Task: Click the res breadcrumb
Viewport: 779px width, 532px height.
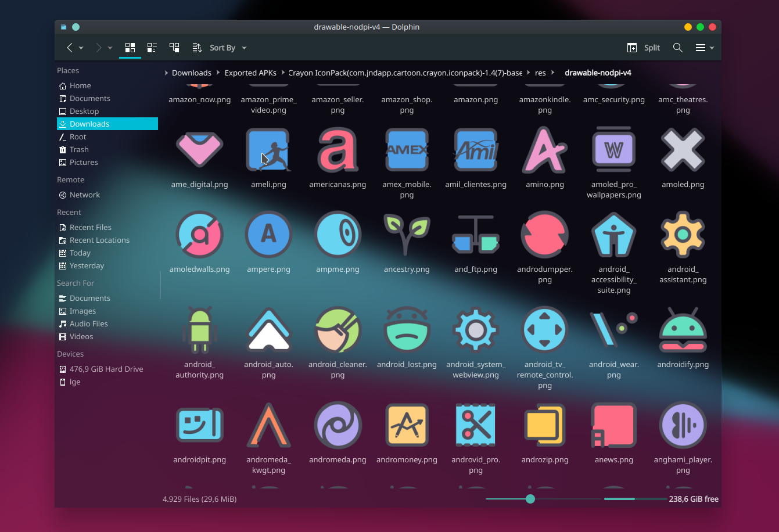Action: pyautogui.click(x=540, y=73)
